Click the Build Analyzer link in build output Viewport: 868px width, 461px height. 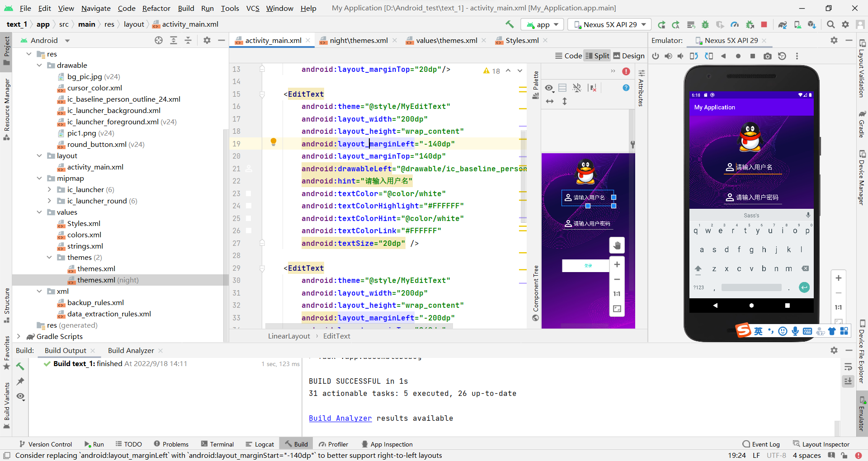pyautogui.click(x=340, y=418)
